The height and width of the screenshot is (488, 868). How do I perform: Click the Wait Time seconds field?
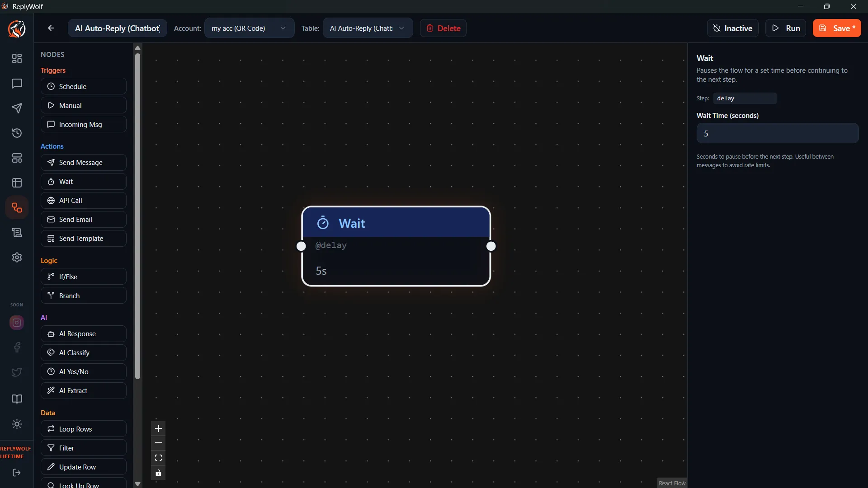[777, 133]
